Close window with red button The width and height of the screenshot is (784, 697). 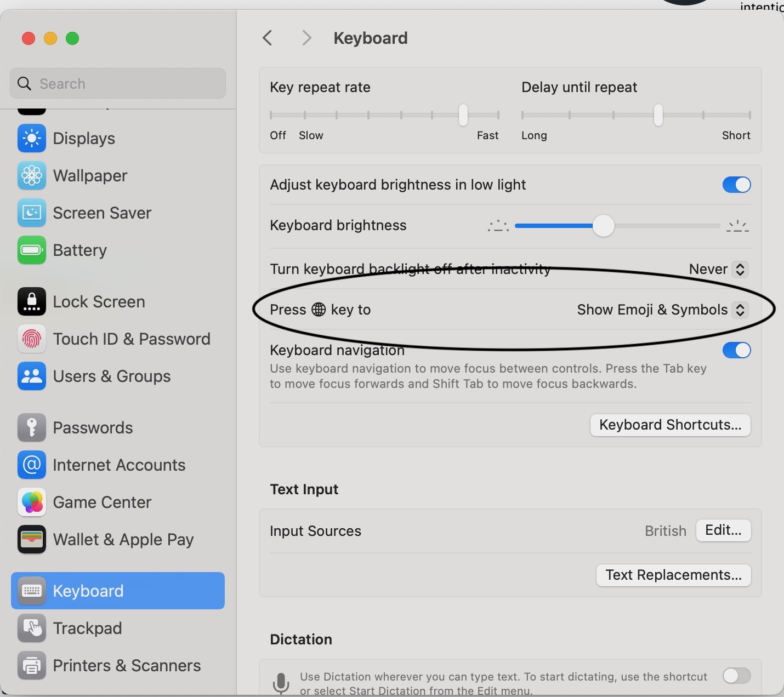tap(29, 38)
